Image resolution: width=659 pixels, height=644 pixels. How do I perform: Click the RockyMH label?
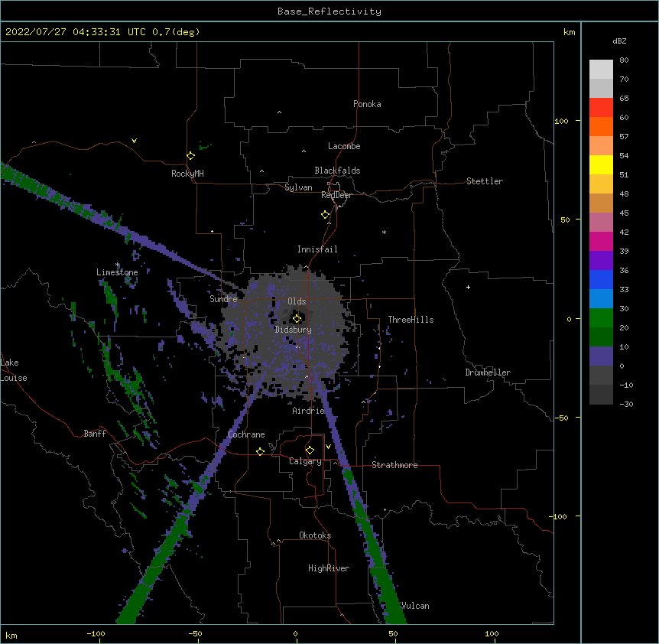pyautogui.click(x=187, y=174)
